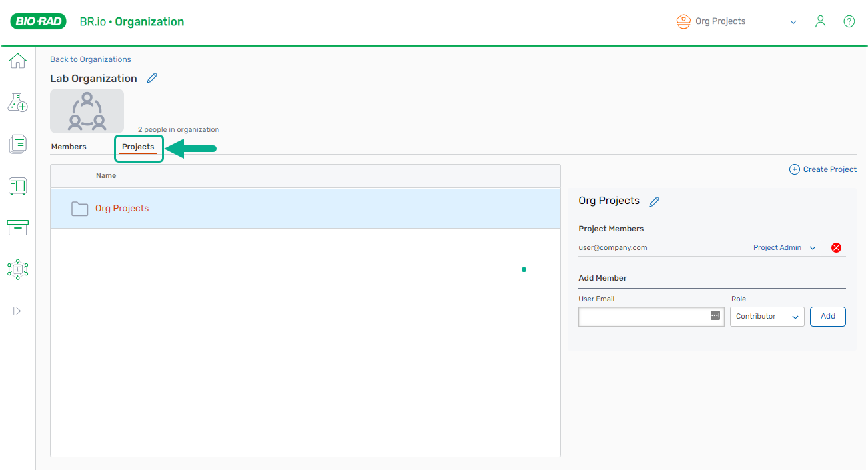Open Org Projects selector dropdown in header
This screenshot has height=470, width=868.
coord(736,21)
